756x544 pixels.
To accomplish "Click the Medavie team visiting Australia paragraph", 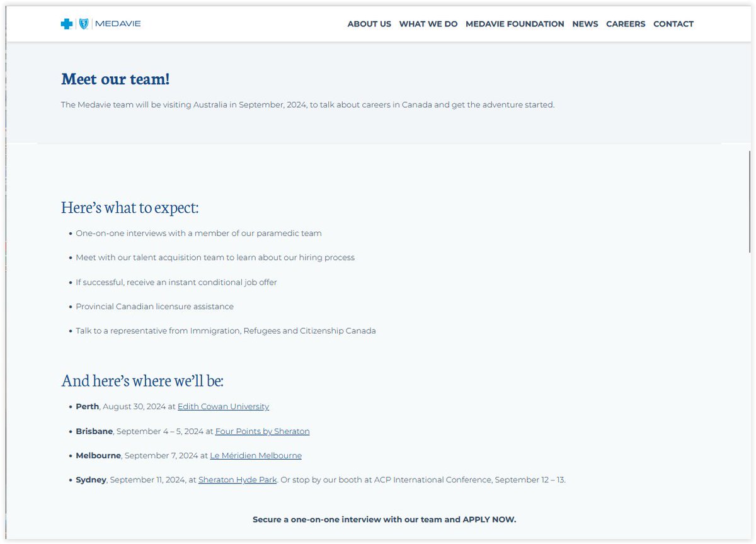I will click(x=307, y=105).
